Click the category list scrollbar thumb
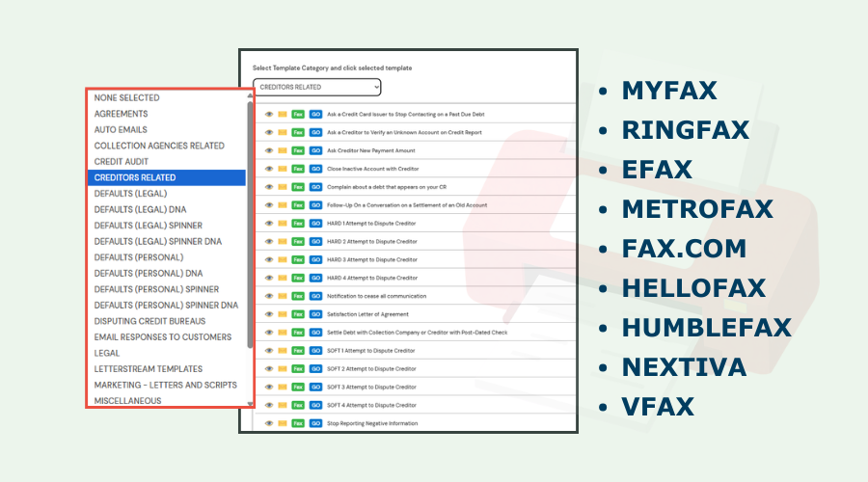The width and height of the screenshot is (868, 482). (x=250, y=224)
